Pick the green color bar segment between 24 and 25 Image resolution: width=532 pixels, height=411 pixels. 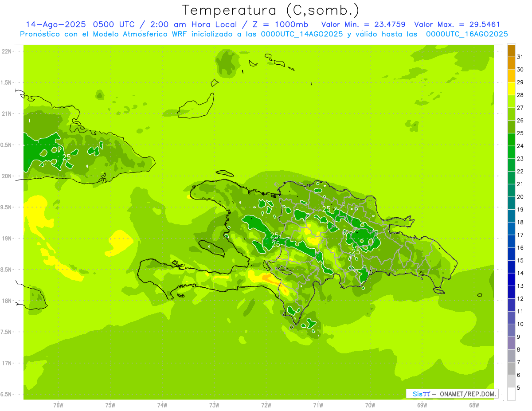pos(511,140)
